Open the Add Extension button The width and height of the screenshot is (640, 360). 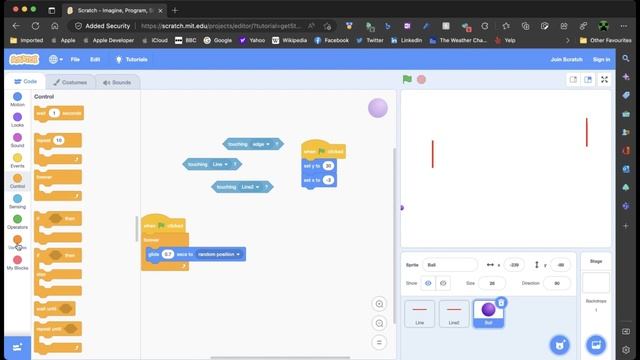(x=17, y=347)
